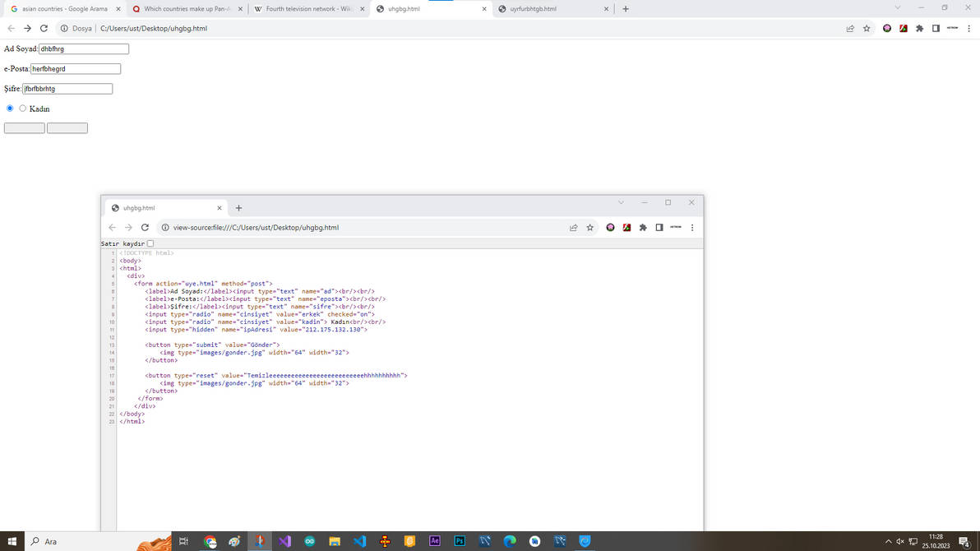
Task: Reload the view-source window page
Action: coord(145,228)
